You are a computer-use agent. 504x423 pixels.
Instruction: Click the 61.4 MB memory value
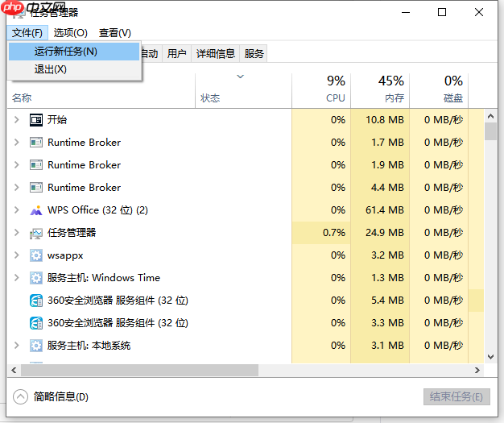pos(385,210)
